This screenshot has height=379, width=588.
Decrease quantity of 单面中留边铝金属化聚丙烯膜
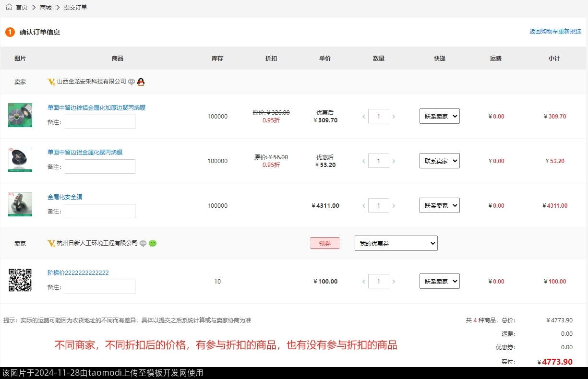tap(363, 161)
